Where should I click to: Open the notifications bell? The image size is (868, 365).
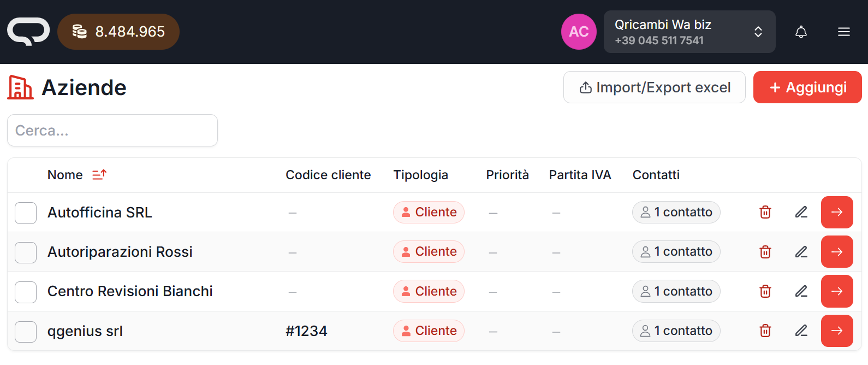point(801,32)
